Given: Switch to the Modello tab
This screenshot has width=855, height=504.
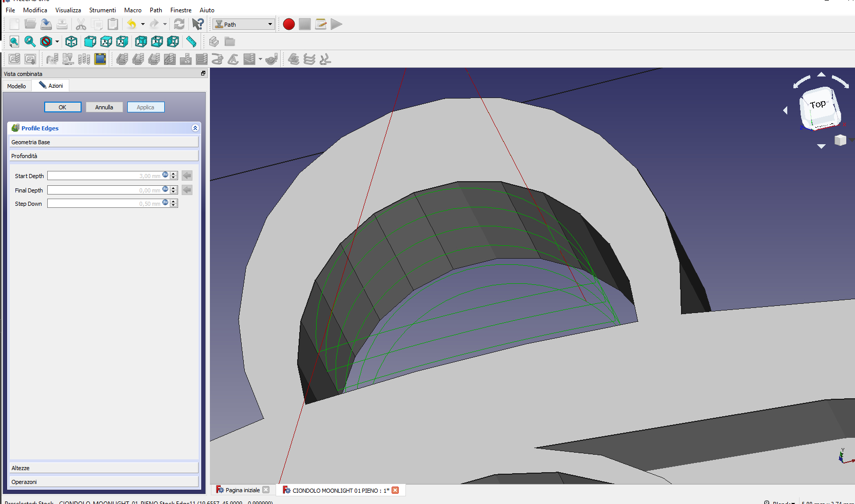Looking at the screenshot, I should click(16, 86).
